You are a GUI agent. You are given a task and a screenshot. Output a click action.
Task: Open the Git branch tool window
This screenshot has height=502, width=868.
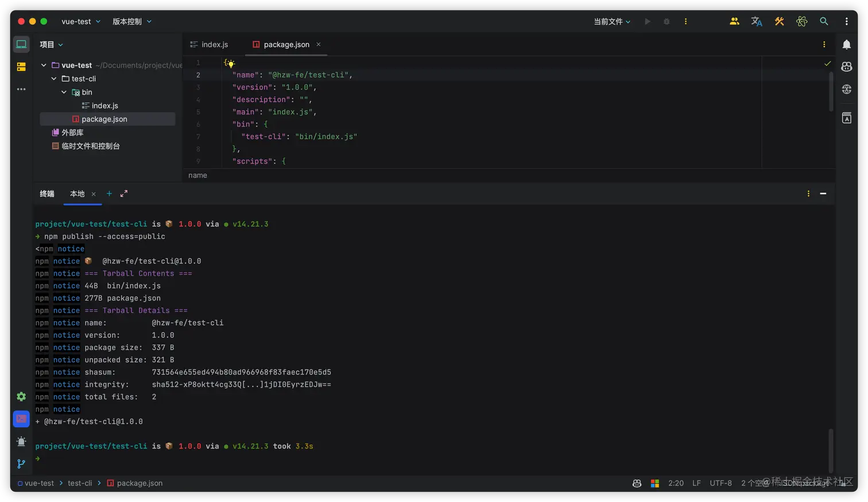21,464
